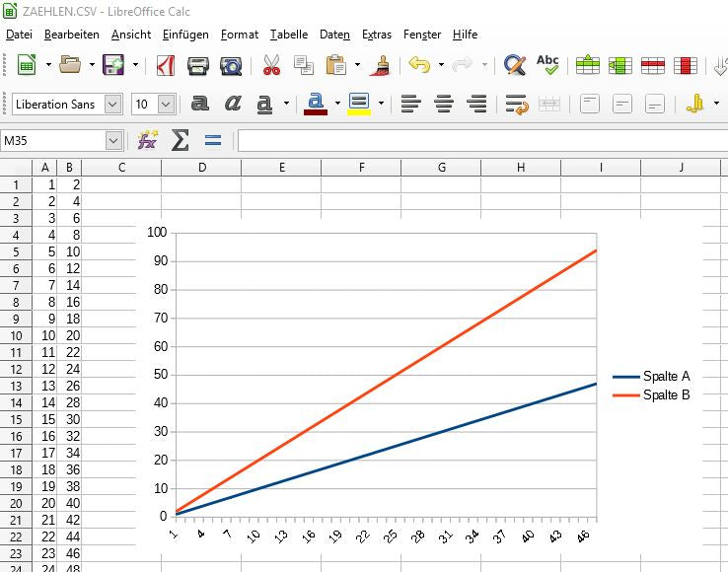This screenshot has height=572, width=728.
Task: Open the Datei menu
Action: (x=19, y=35)
